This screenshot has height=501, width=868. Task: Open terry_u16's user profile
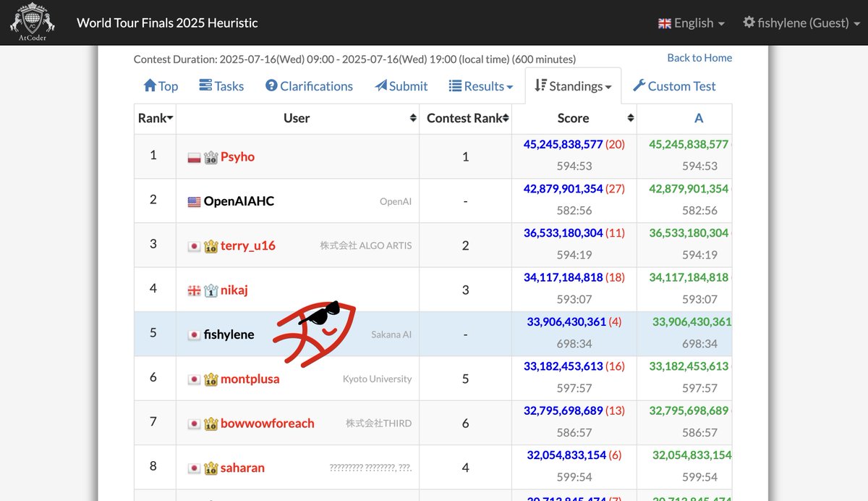click(x=248, y=246)
